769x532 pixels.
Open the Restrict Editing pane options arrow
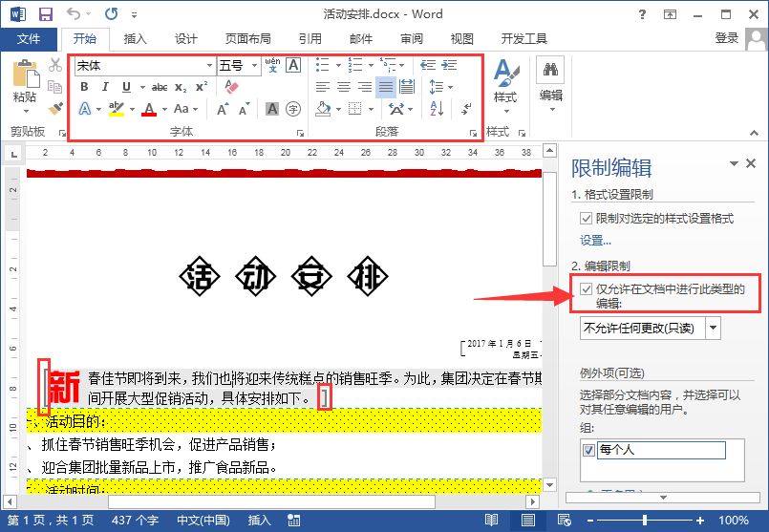click(734, 163)
